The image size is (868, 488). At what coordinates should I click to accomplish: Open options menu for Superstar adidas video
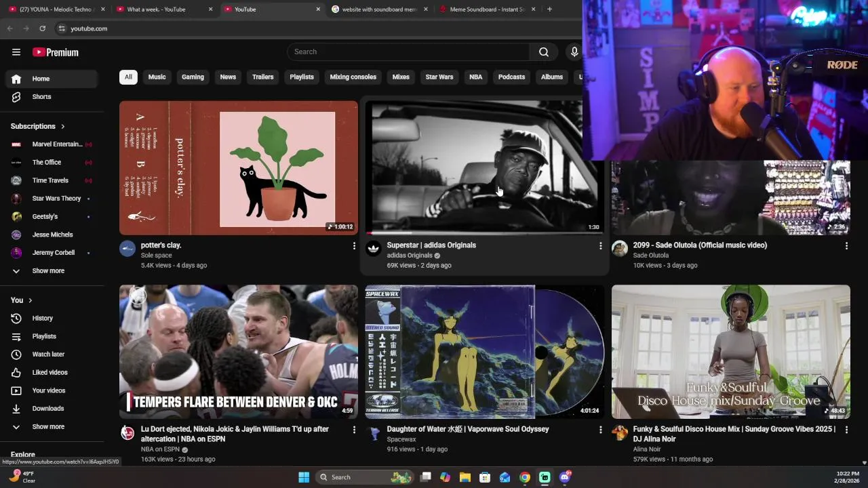pyautogui.click(x=600, y=246)
